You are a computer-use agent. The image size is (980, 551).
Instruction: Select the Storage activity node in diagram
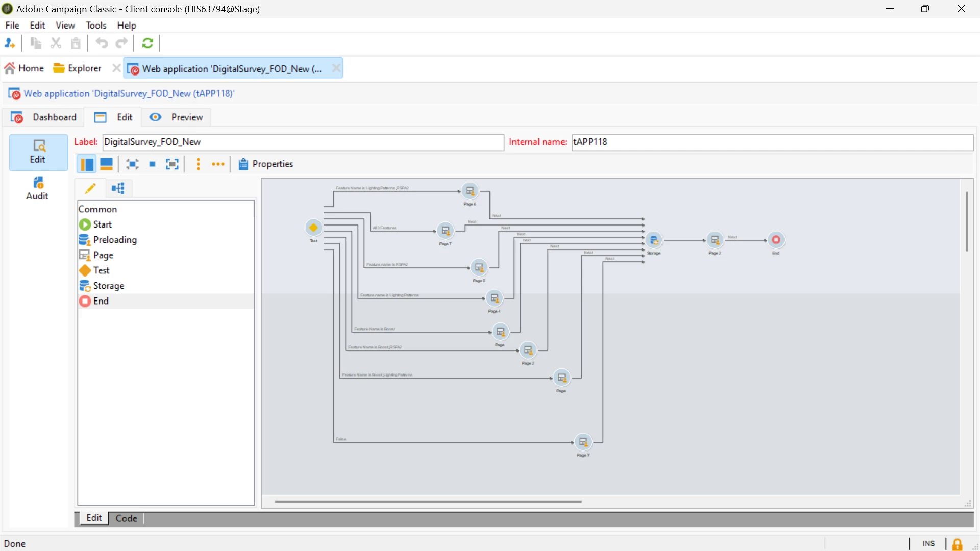(654, 240)
